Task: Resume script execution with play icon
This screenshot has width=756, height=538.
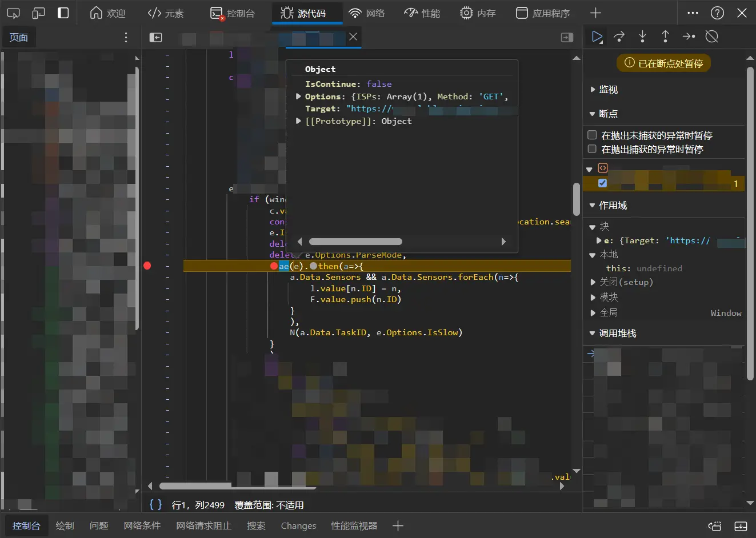Action: click(597, 37)
